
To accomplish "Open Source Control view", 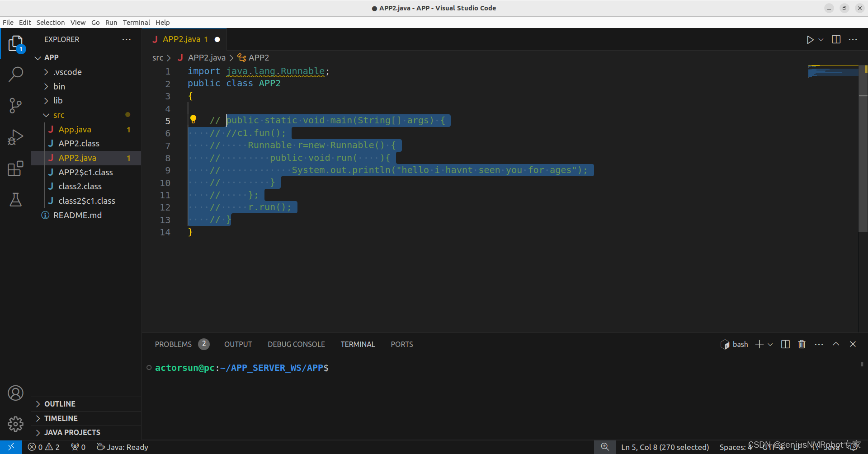I will tap(15, 105).
